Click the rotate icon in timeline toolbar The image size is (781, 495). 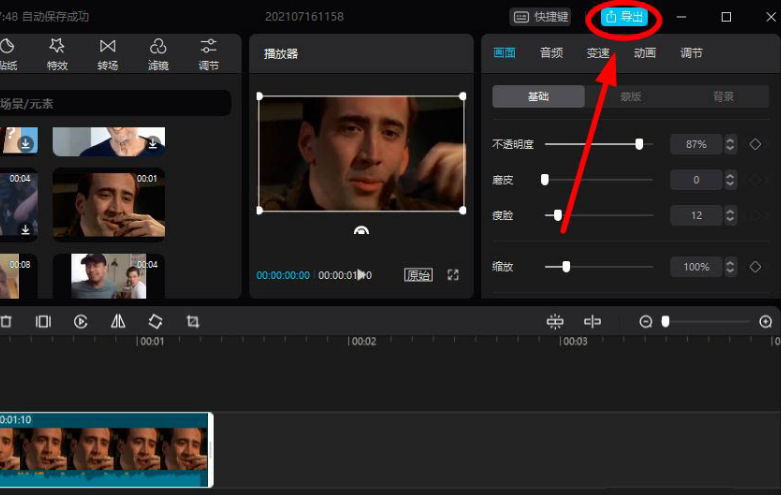pos(155,322)
